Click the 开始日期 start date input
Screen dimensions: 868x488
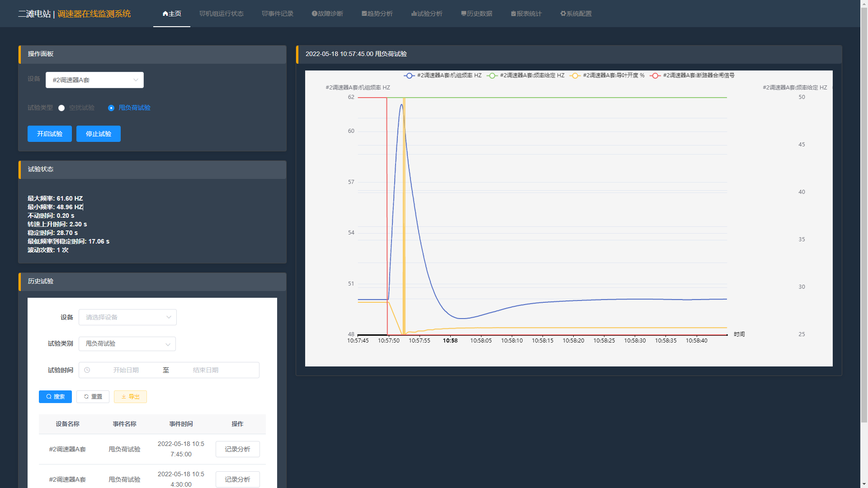click(126, 370)
